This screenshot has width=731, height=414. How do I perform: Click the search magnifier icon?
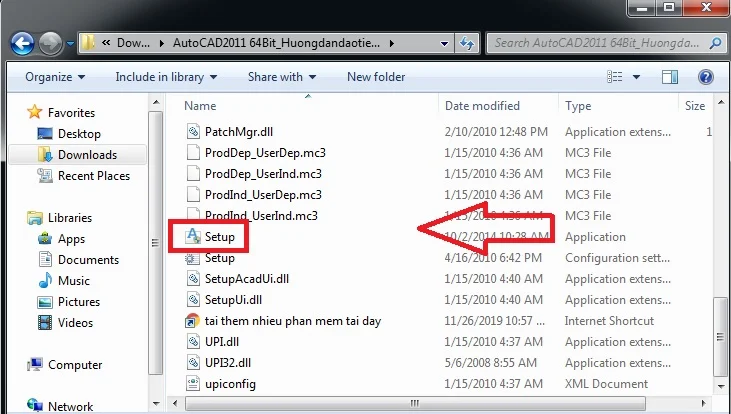pos(715,43)
